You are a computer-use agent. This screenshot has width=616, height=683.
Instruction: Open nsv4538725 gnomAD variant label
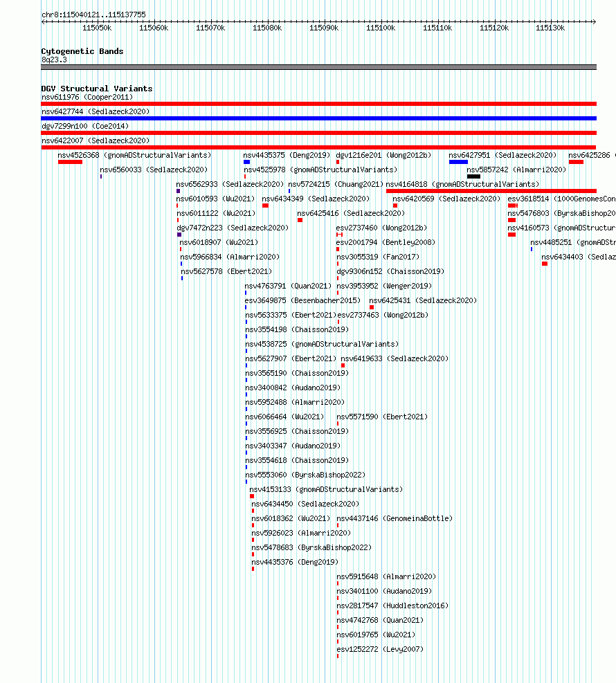[x=322, y=344]
